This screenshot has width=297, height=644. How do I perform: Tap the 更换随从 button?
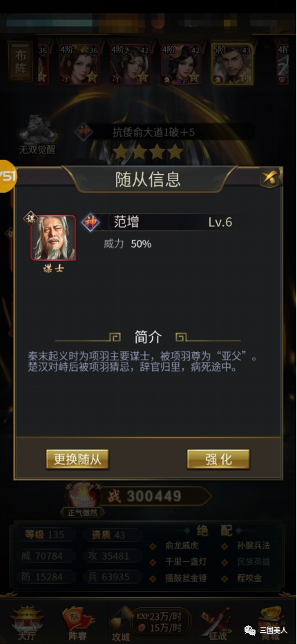click(x=77, y=459)
